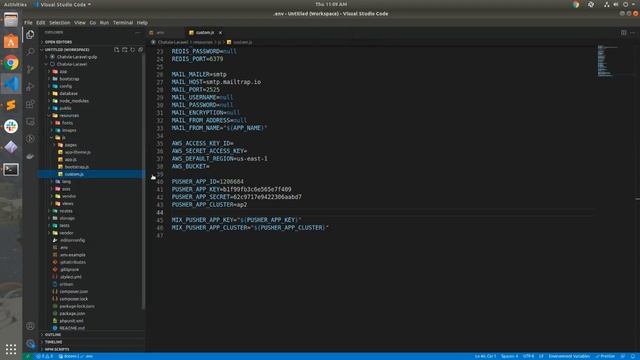Expand Open Editors section
Screen dimensions: 640x360
click(x=58, y=42)
